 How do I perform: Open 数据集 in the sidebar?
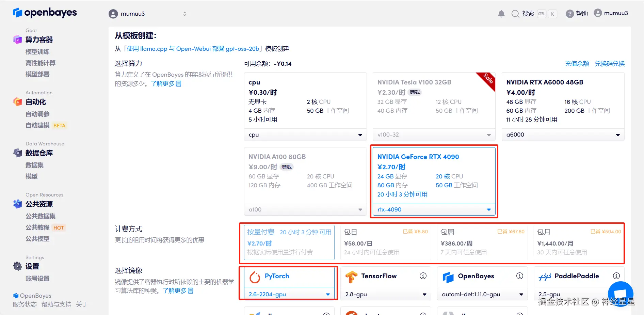click(x=34, y=165)
